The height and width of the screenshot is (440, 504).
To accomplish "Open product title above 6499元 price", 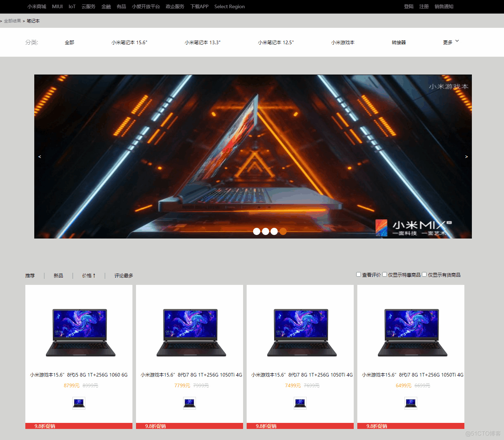I will click(413, 375).
